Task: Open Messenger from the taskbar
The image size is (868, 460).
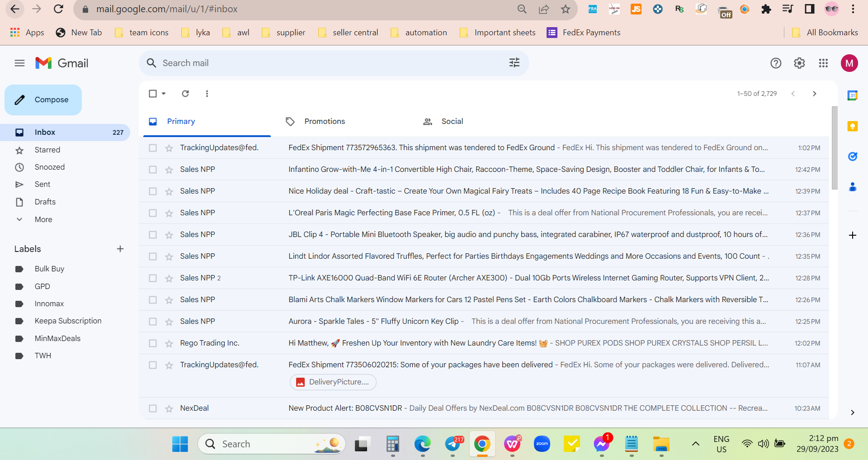Action: point(602,444)
